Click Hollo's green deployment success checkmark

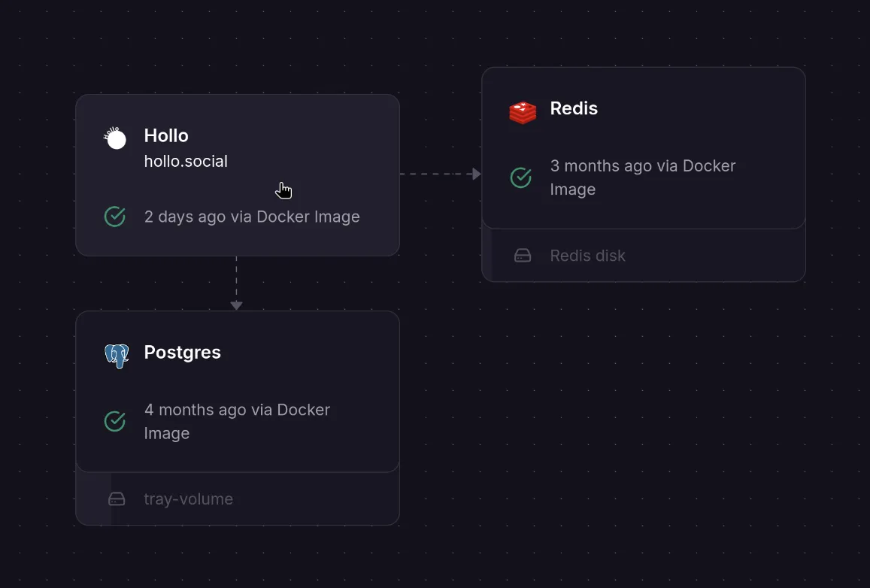click(115, 217)
